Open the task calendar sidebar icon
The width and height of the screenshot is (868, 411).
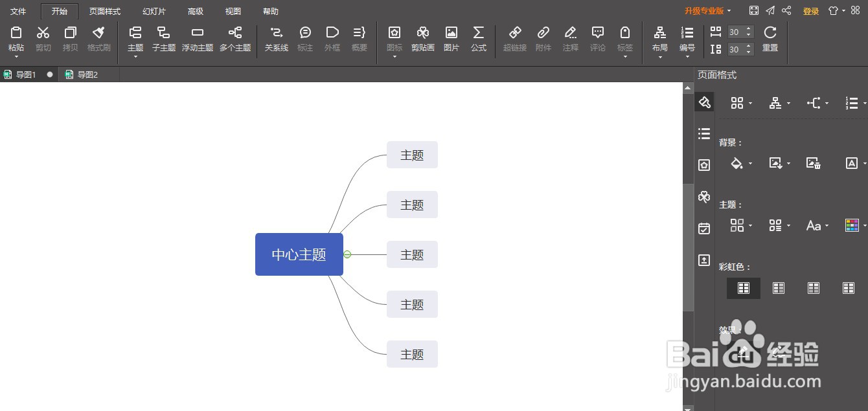pyautogui.click(x=704, y=228)
